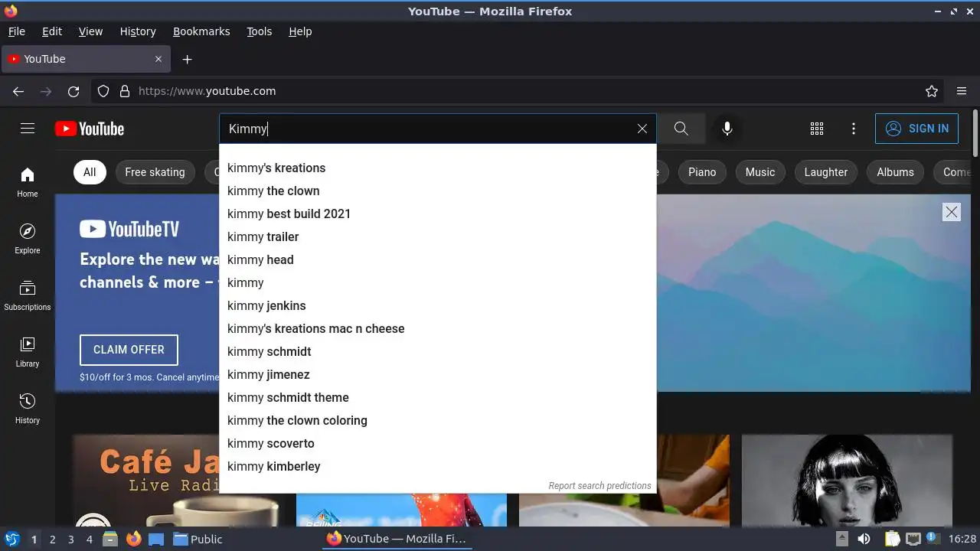980x551 pixels.
Task: Choose suggestion "kimmy head"
Action: coord(438,259)
